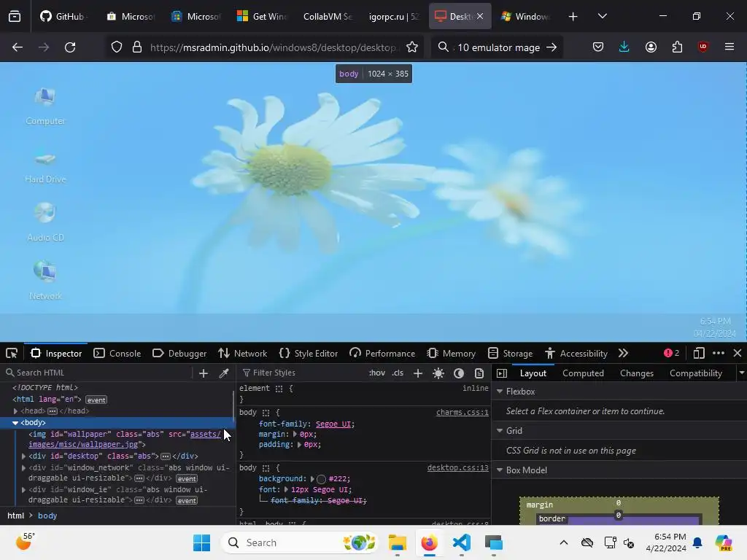
Task: Create a new node in markup
Action: point(204,373)
